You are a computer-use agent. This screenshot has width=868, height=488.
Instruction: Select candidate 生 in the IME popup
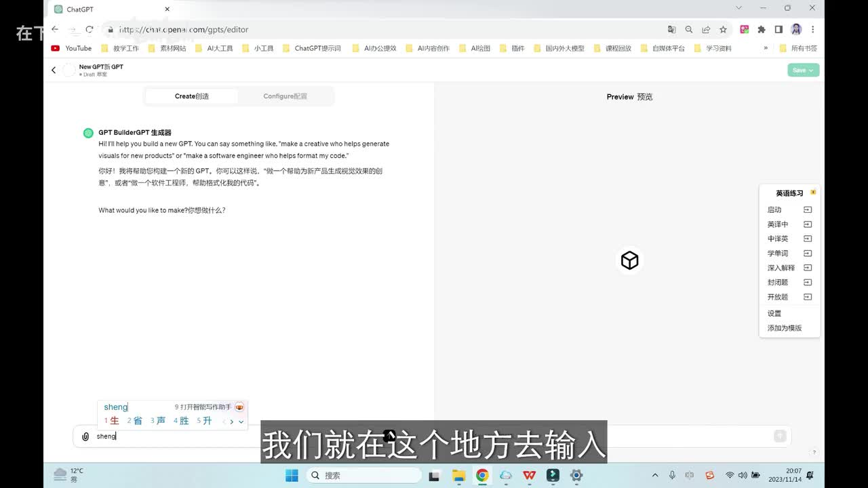click(x=113, y=421)
